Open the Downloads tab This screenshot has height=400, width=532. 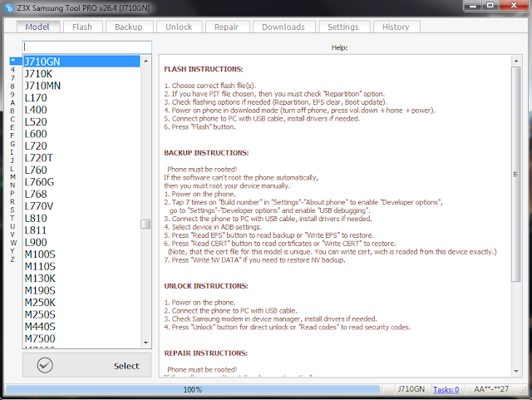pyautogui.click(x=283, y=27)
